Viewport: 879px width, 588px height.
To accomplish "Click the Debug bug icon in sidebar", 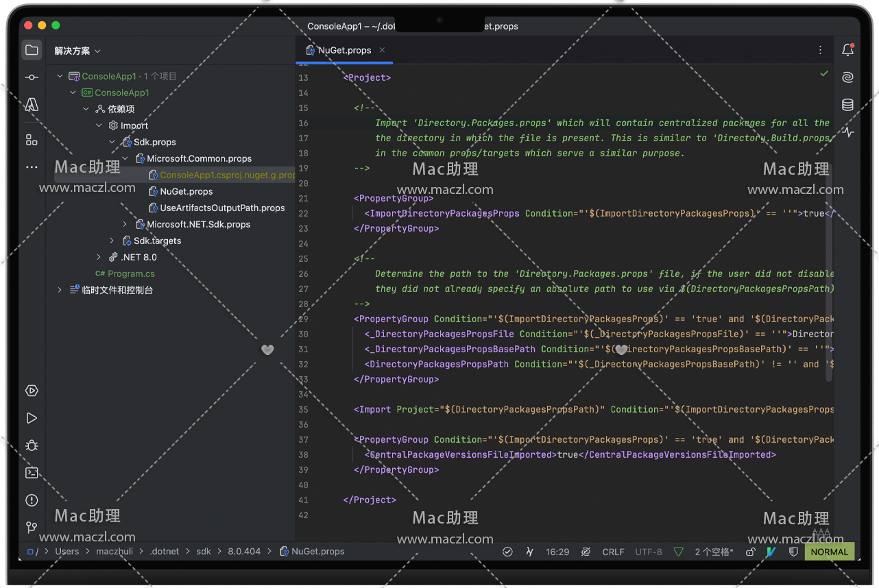I will (32, 445).
